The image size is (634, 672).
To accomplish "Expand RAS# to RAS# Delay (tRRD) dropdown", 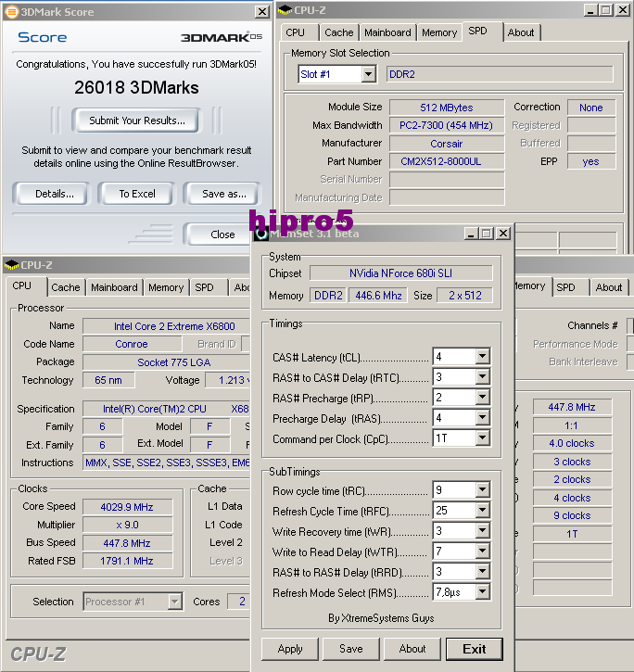I will coord(482,572).
